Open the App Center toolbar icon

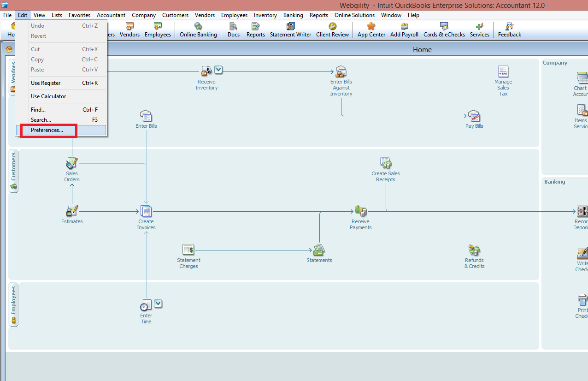point(371,30)
